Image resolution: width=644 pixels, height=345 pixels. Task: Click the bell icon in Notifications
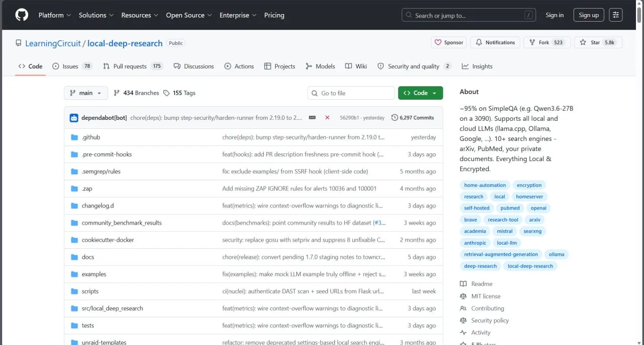click(x=479, y=43)
